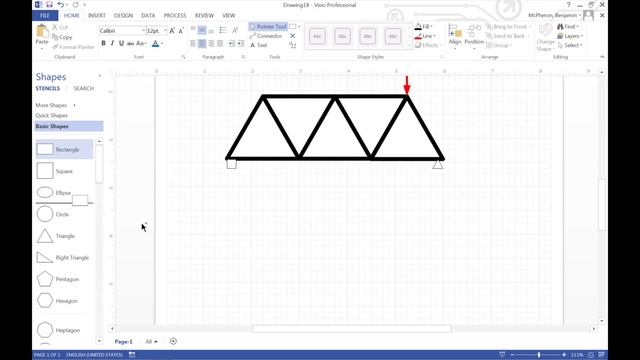Toggle Strikethrough formatting
The height and width of the screenshot is (360, 640).
pos(130,43)
